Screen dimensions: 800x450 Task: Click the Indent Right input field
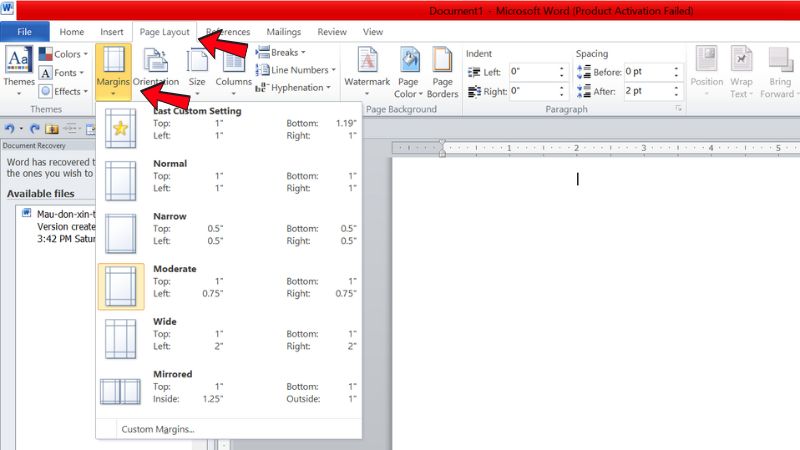(533, 91)
